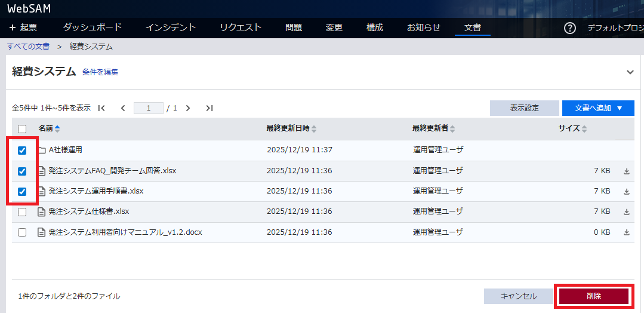Viewport: 644px width, 313px height.
Task: Click the page number input field
Action: [x=149, y=108]
